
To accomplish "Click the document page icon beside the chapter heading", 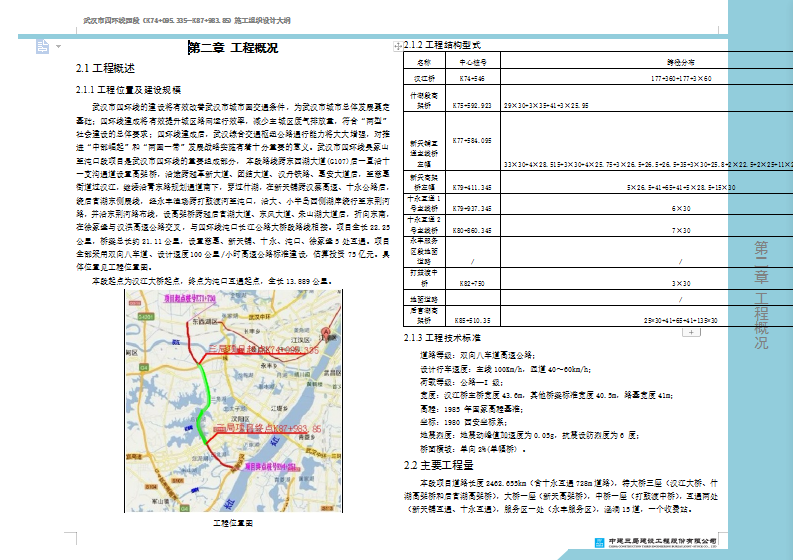I will click(x=42, y=47).
